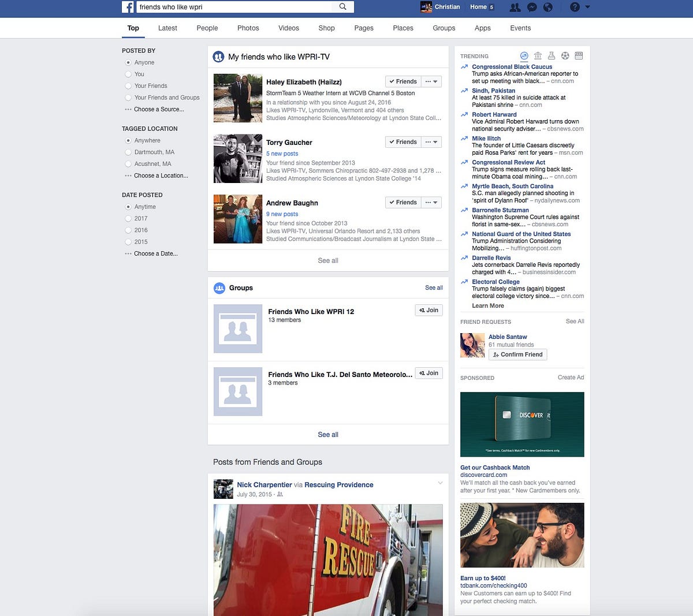Open Choose a Source... filter option
Viewport: 693px width, 616px height.
tap(158, 109)
